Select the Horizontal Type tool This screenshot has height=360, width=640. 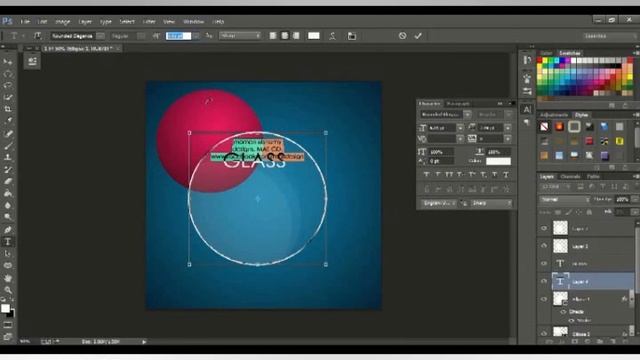tap(8, 242)
